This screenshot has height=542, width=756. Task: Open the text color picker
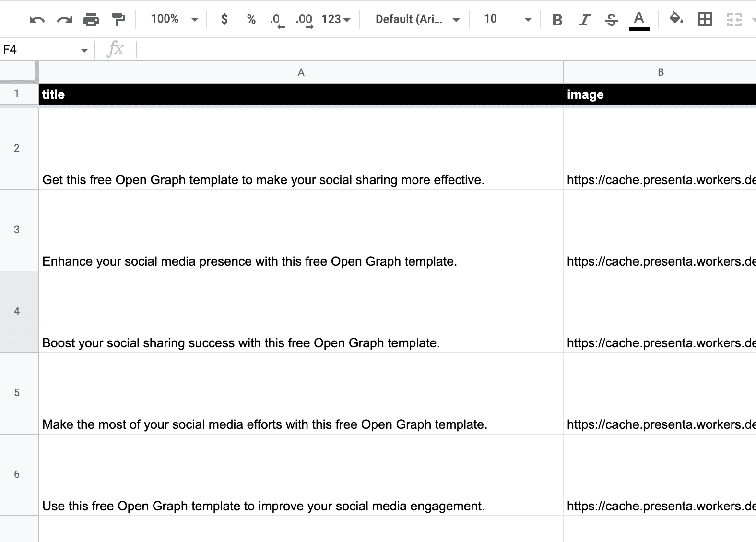click(639, 20)
